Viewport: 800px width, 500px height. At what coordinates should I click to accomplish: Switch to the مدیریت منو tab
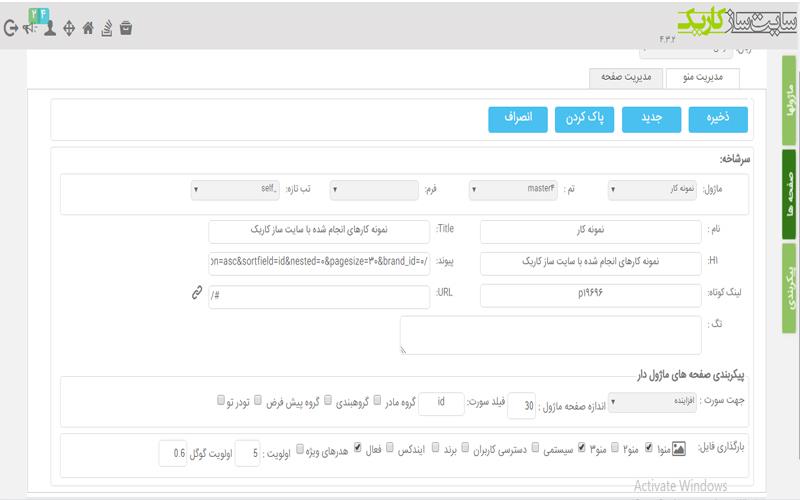pyautogui.click(x=703, y=78)
